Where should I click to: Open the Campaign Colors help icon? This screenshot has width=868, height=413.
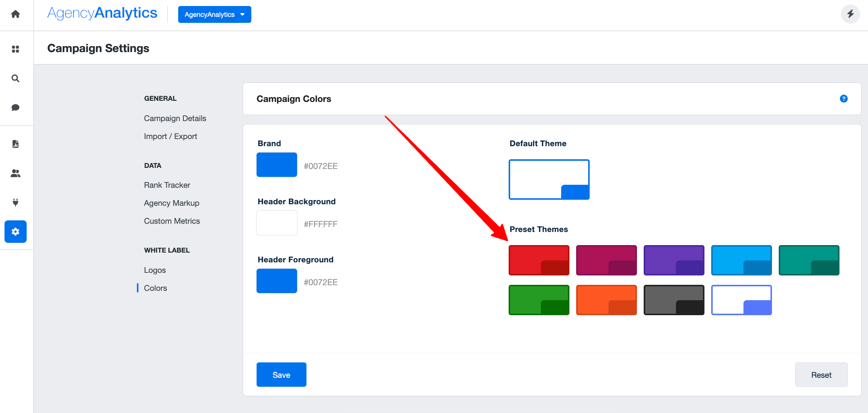tap(844, 99)
